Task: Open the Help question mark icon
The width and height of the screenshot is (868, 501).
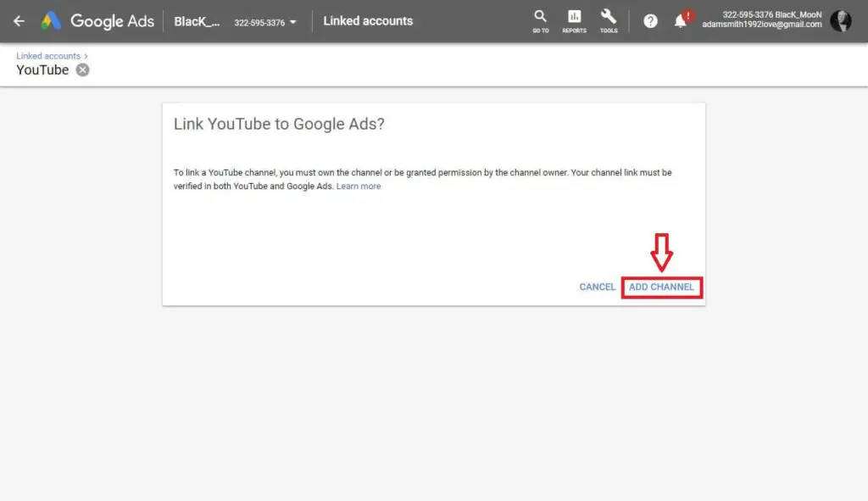Action: 650,21
